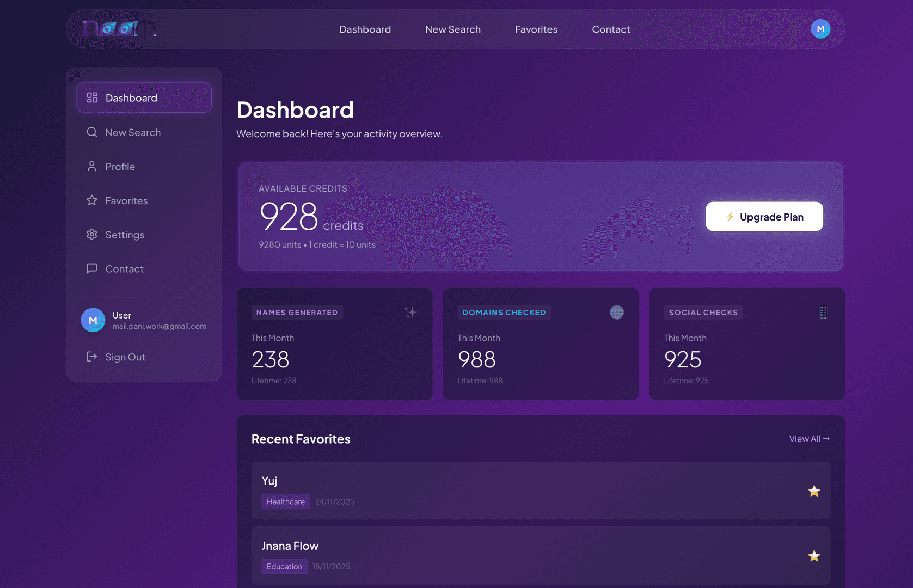Image resolution: width=913 pixels, height=588 pixels.
Task: Click the chat bubble icon for Contact
Action: coord(91,268)
